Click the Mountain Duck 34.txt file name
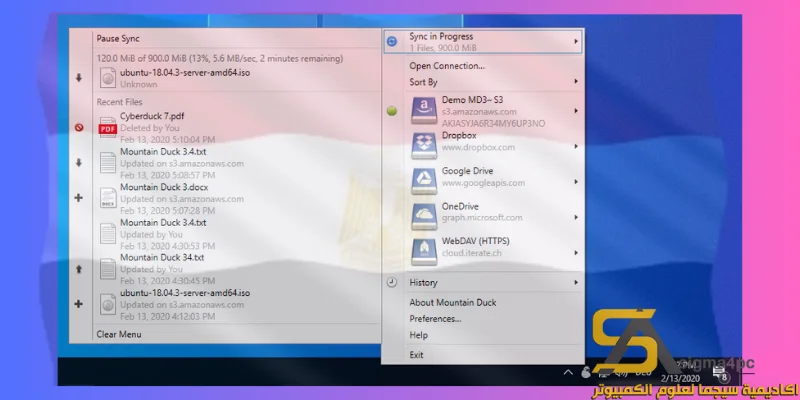The height and width of the screenshot is (400, 800). click(162, 258)
